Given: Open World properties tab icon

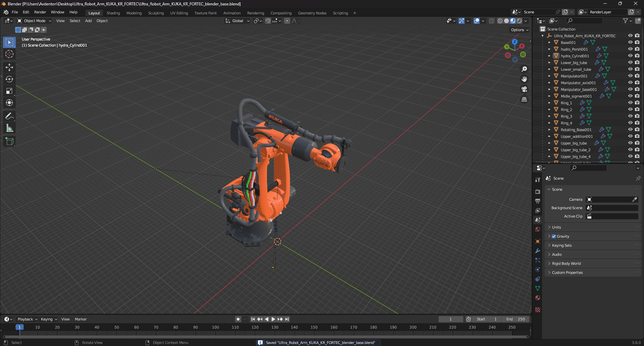Looking at the screenshot, I should click(538, 229).
